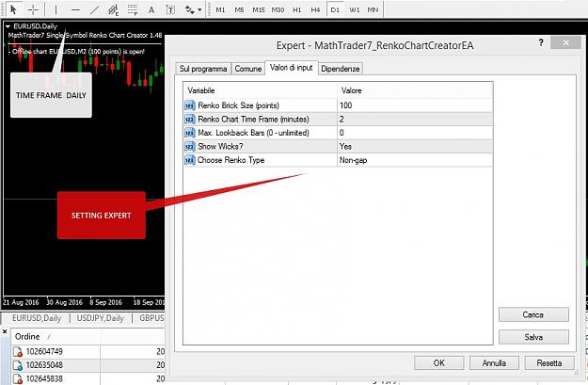588x385 pixels.
Task: Select order 102635048 row
Action: coord(88,365)
